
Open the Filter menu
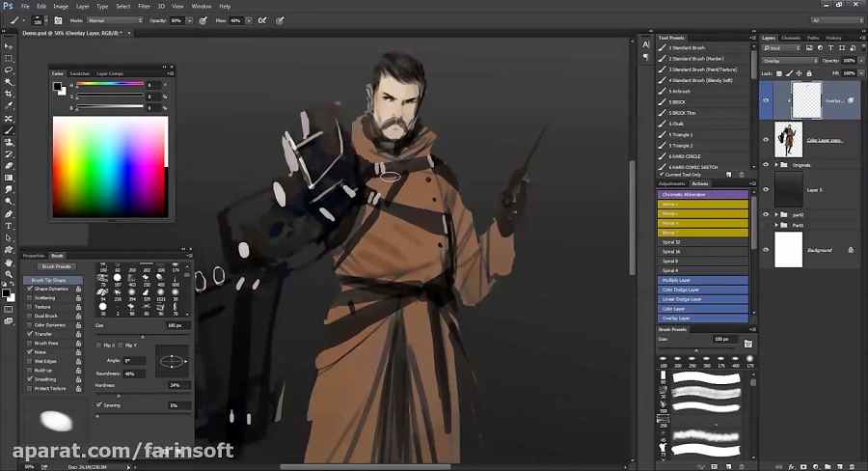[x=144, y=6]
